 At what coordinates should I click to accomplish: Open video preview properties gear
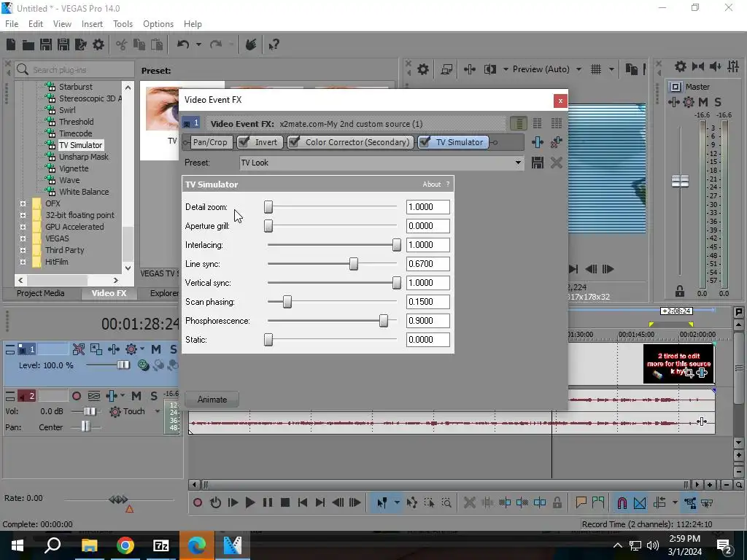click(x=422, y=69)
